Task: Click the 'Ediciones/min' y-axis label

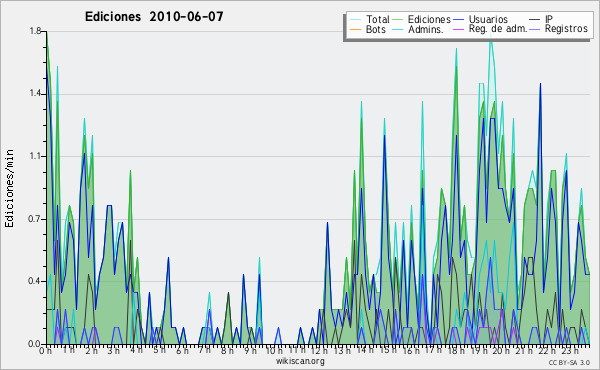Action: (x=9, y=188)
